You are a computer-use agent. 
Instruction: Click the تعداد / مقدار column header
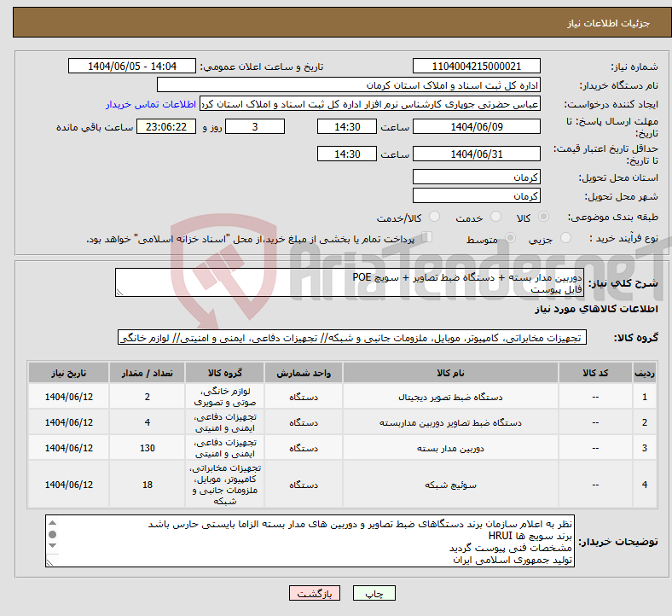tap(147, 373)
